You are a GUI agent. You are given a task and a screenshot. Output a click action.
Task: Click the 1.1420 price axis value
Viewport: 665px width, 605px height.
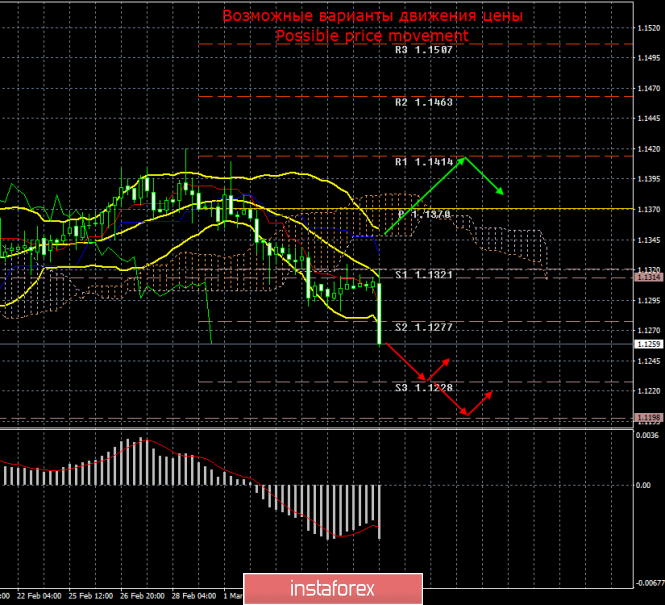[x=649, y=149]
